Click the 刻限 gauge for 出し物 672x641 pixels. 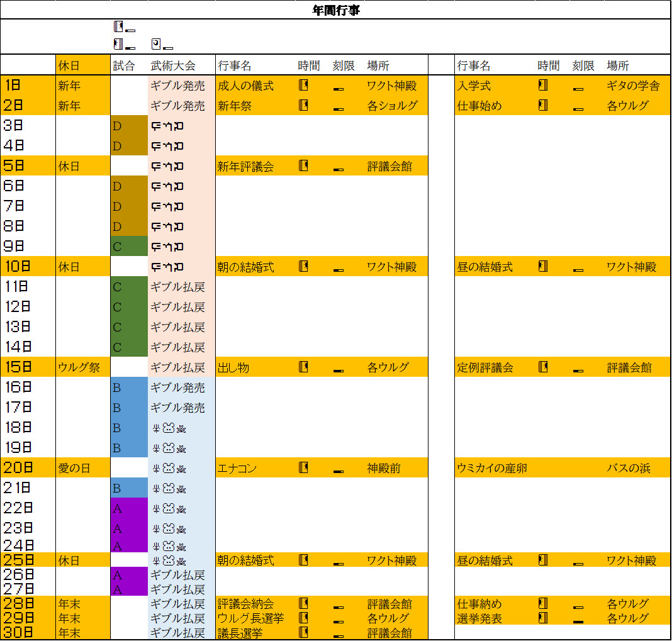click(x=339, y=371)
